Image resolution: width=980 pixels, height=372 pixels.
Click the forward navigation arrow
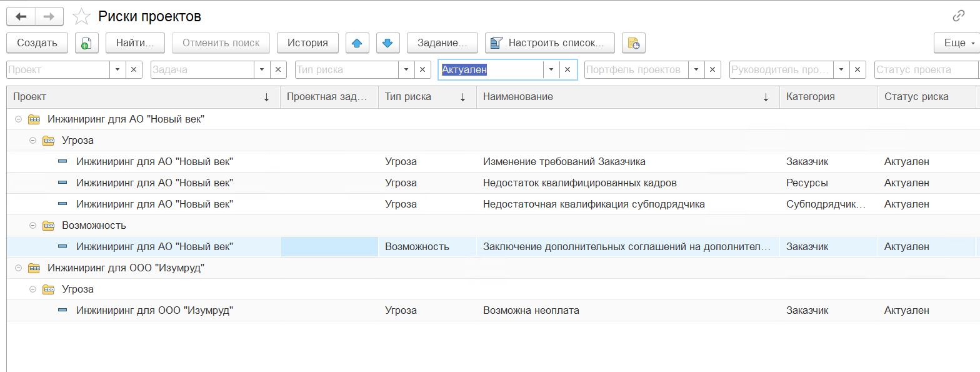[x=49, y=16]
